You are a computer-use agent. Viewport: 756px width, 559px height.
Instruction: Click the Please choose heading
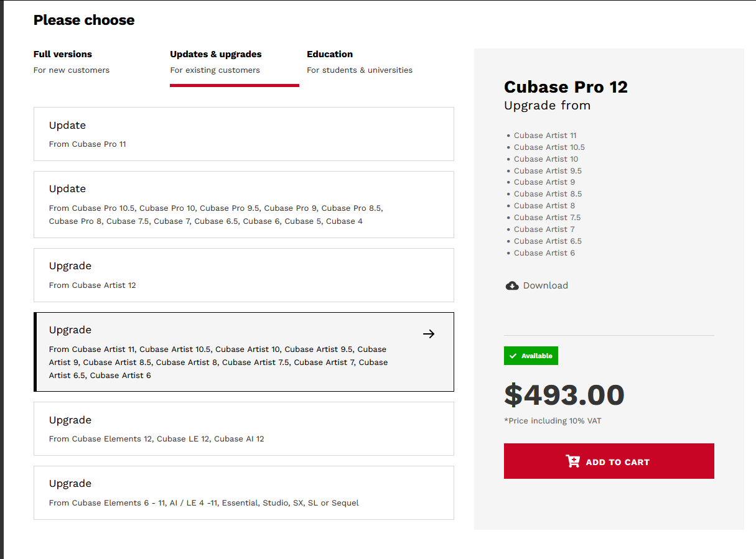[84, 21]
